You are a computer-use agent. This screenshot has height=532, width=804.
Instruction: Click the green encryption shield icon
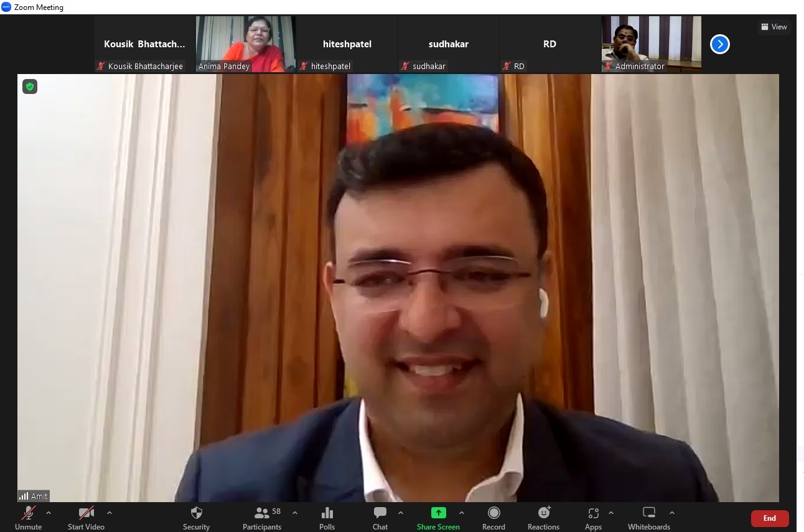[x=30, y=86]
